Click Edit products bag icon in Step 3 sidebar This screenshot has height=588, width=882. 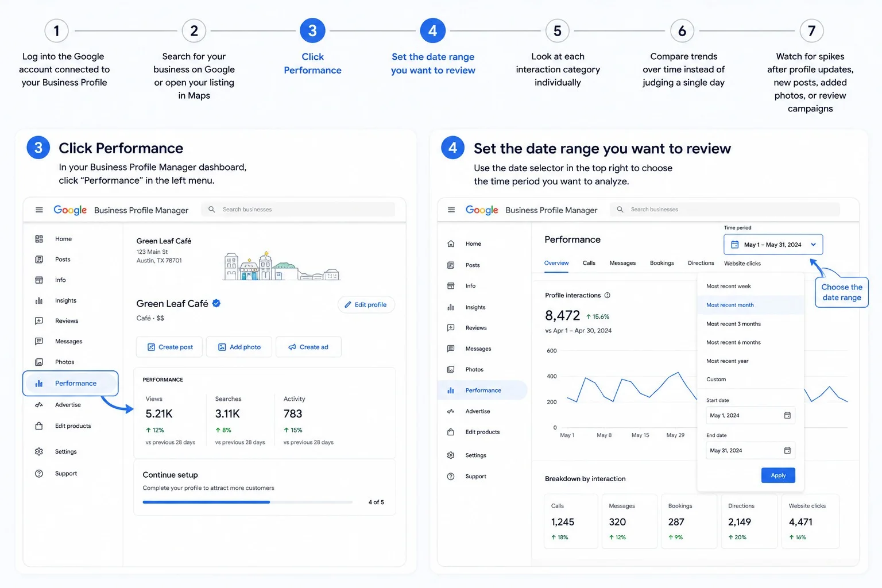(39, 426)
